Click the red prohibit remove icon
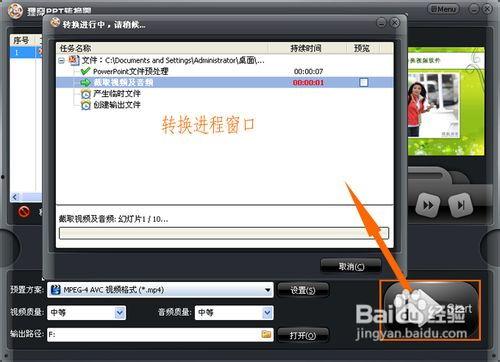This screenshot has width=500, height=362. tap(24, 212)
